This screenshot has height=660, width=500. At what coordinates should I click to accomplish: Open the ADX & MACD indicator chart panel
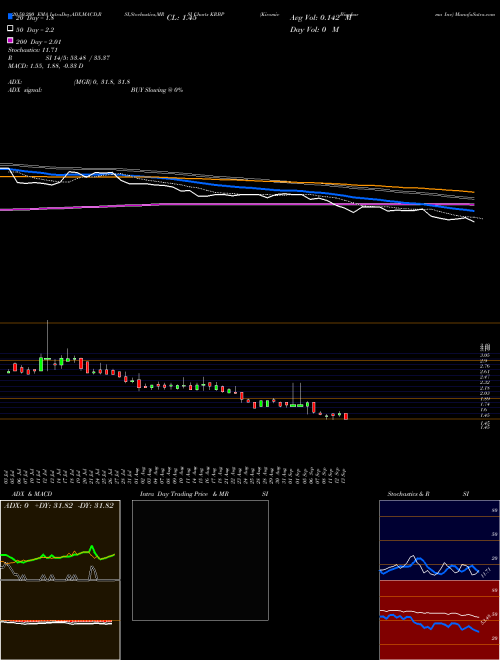click(60, 580)
